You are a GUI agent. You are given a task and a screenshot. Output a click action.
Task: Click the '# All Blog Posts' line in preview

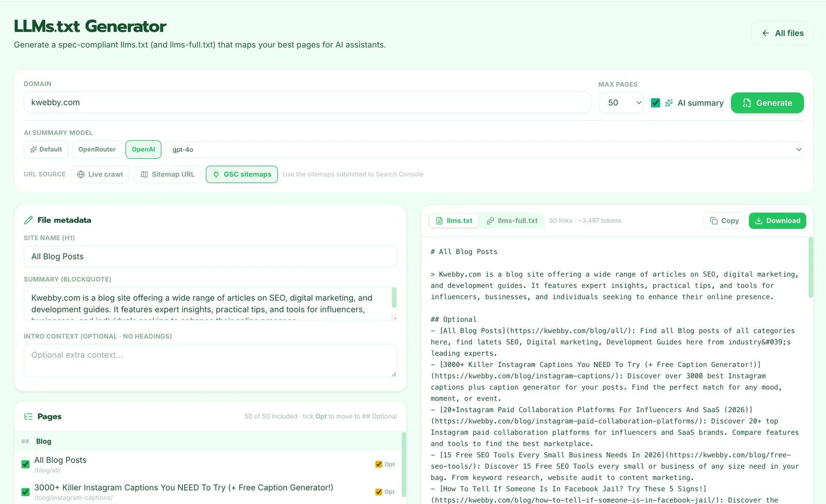(464, 252)
